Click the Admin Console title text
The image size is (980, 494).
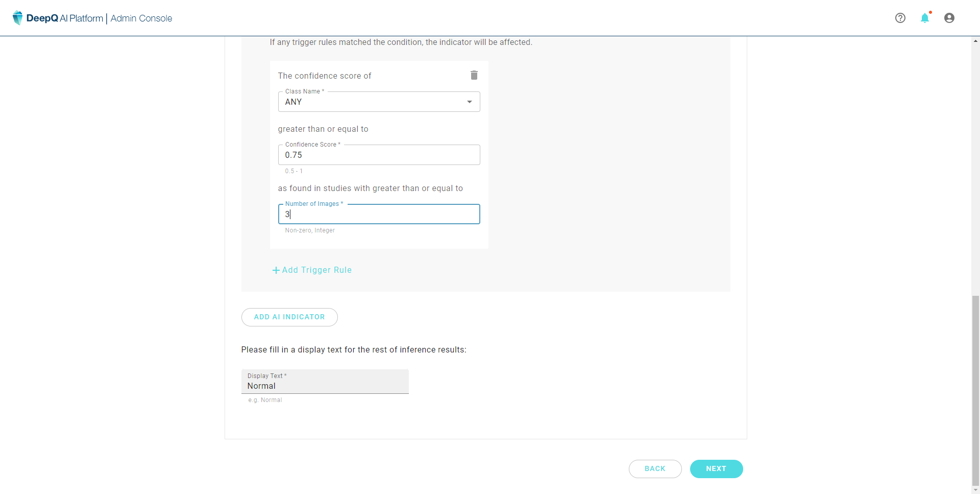pyautogui.click(x=141, y=18)
